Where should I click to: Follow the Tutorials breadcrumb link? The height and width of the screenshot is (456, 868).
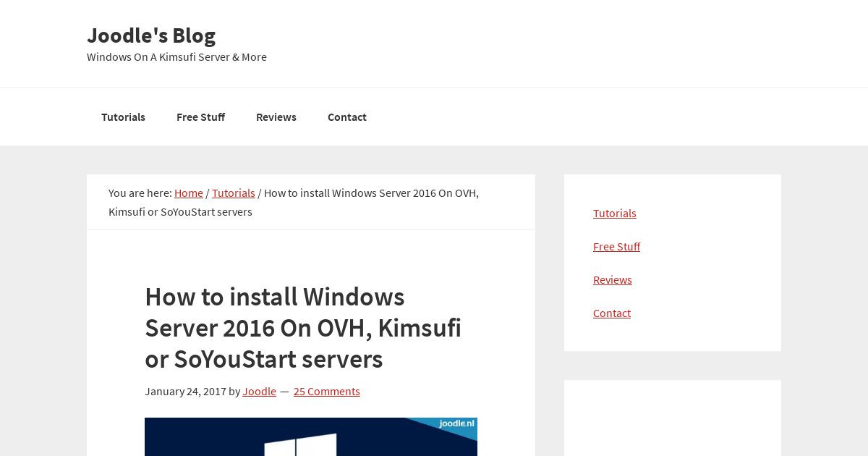click(234, 193)
